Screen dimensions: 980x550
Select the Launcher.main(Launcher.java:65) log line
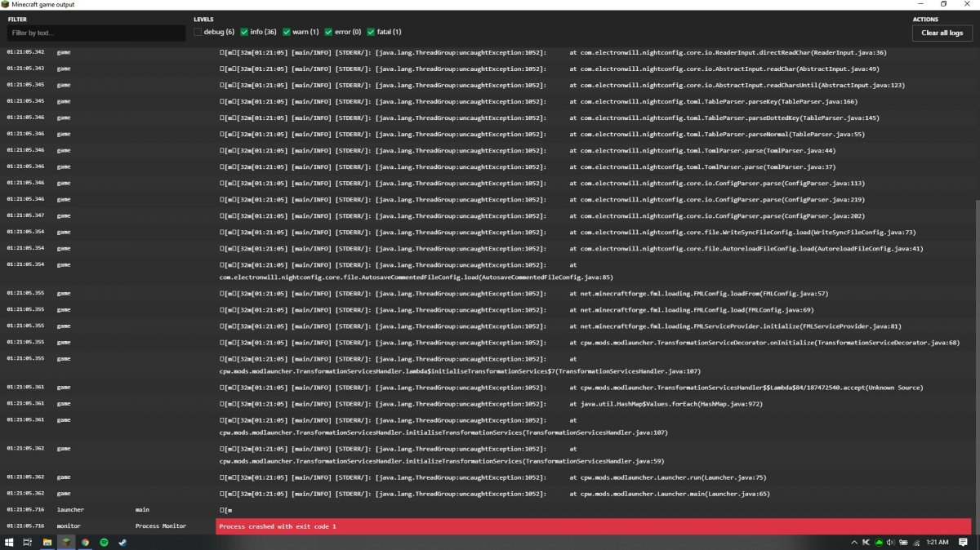486,493
